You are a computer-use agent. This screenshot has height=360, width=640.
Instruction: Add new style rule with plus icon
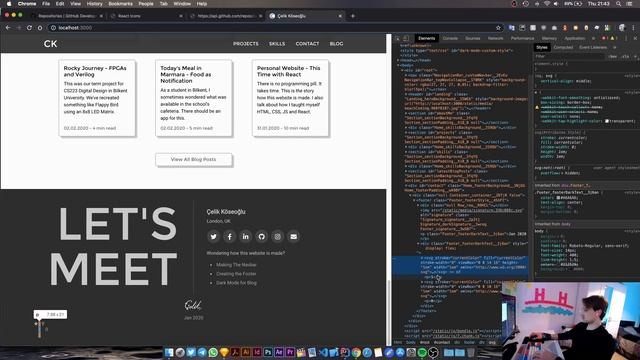[x=635, y=56]
